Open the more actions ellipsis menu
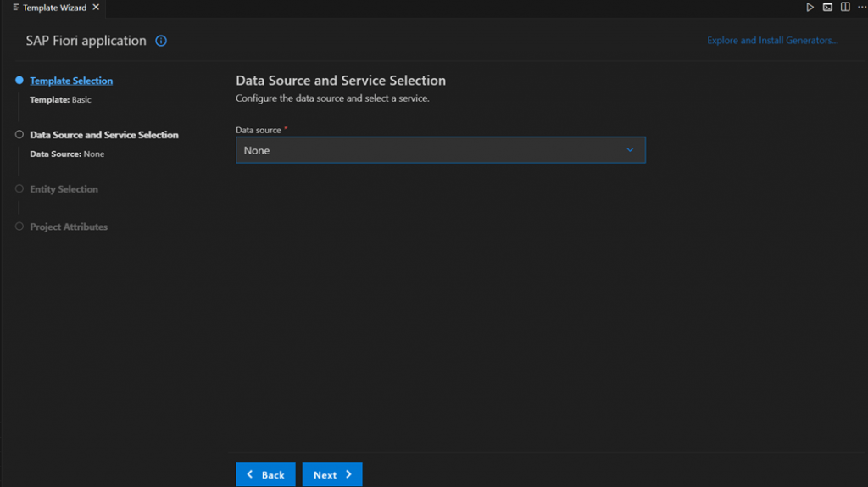 (x=862, y=7)
